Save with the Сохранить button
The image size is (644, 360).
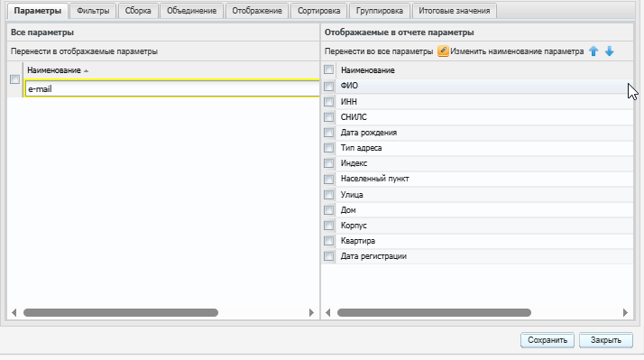(547, 340)
